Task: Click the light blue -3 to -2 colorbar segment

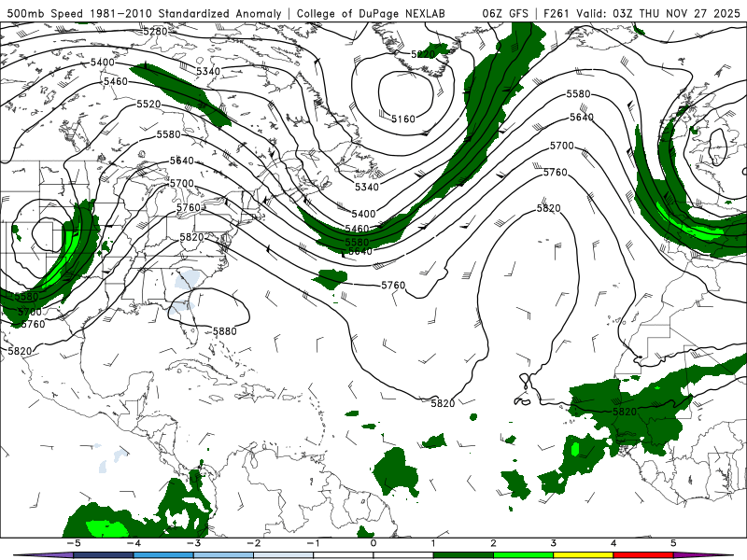Action: point(223,555)
